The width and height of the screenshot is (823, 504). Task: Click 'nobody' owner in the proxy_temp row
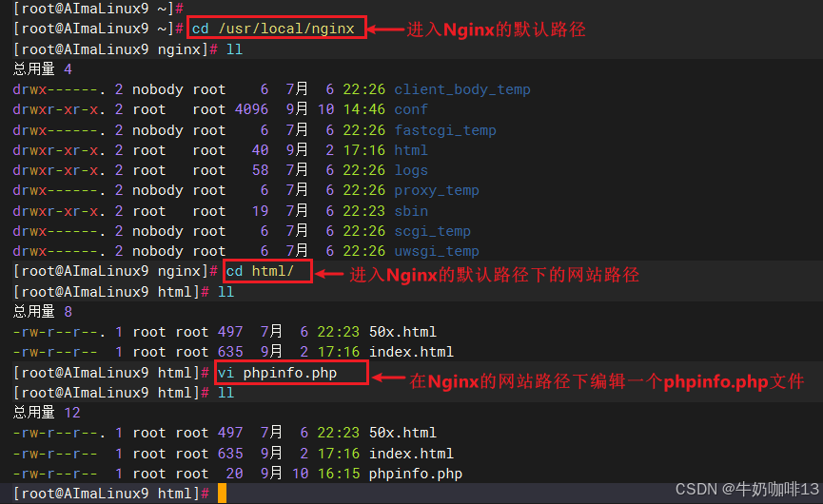(x=157, y=190)
